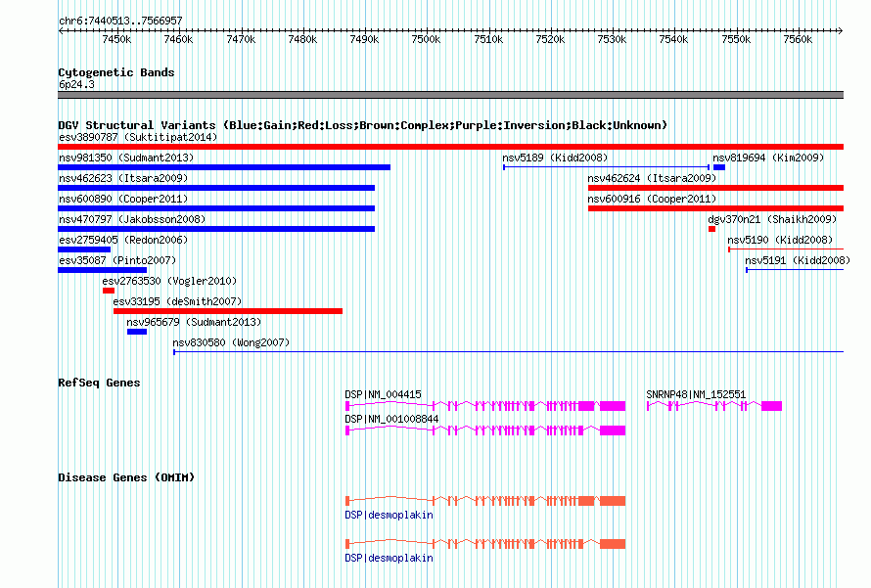Click the DSP|NM_004415 RefSeq gene label
The image size is (871, 588).
pyautogui.click(x=384, y=394)
